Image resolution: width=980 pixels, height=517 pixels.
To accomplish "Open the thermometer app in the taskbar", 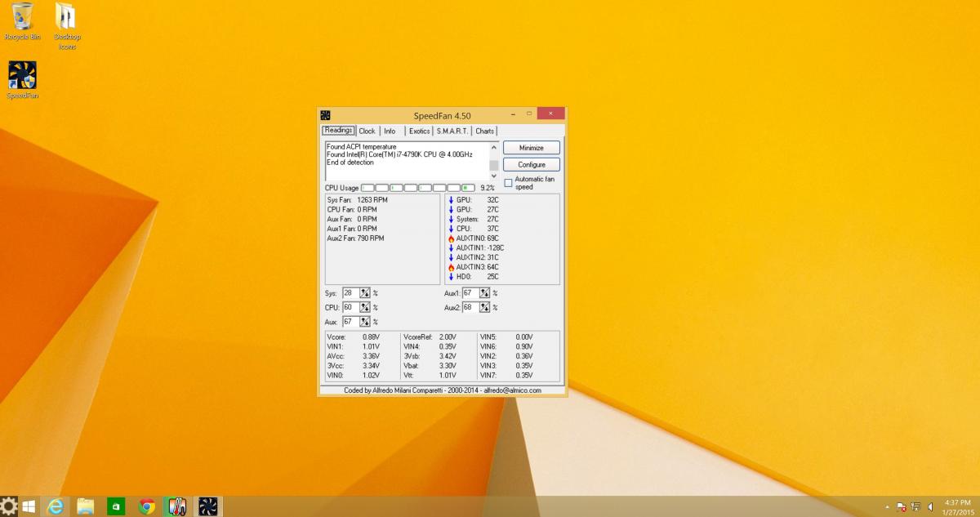I will 176,506.
